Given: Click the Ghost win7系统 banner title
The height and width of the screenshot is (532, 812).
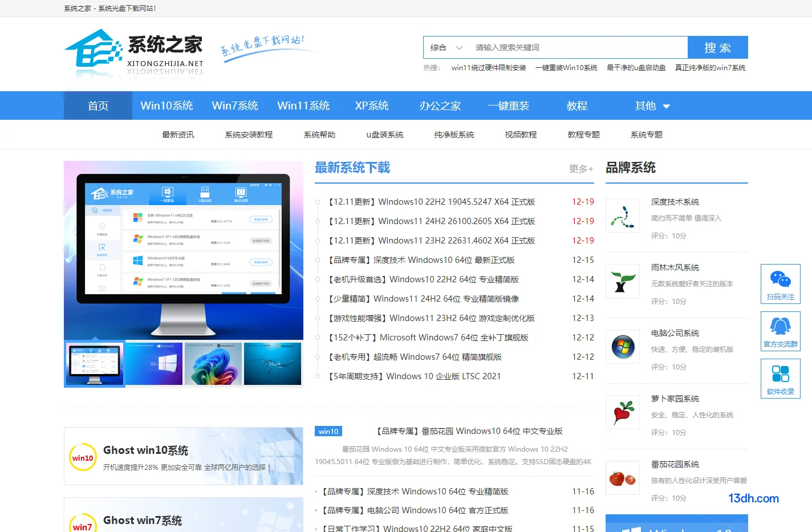Looking at the screenshot, I should (x=143, y=521).
